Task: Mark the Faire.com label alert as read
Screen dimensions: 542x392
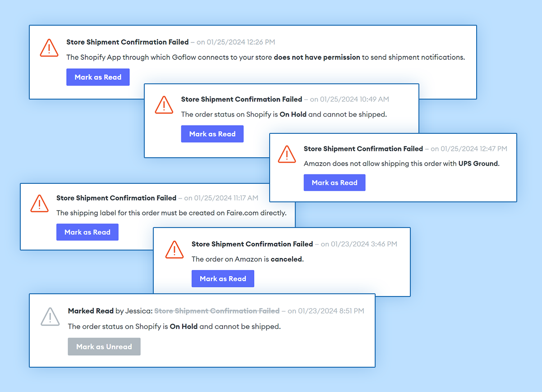Action: [x=87, y=232]
